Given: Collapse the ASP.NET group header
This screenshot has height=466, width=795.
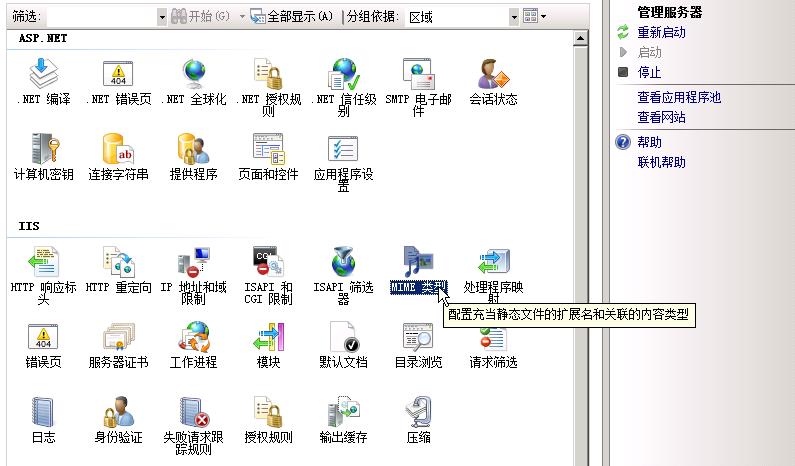Looking at the screenshot, I should point(43,38).
